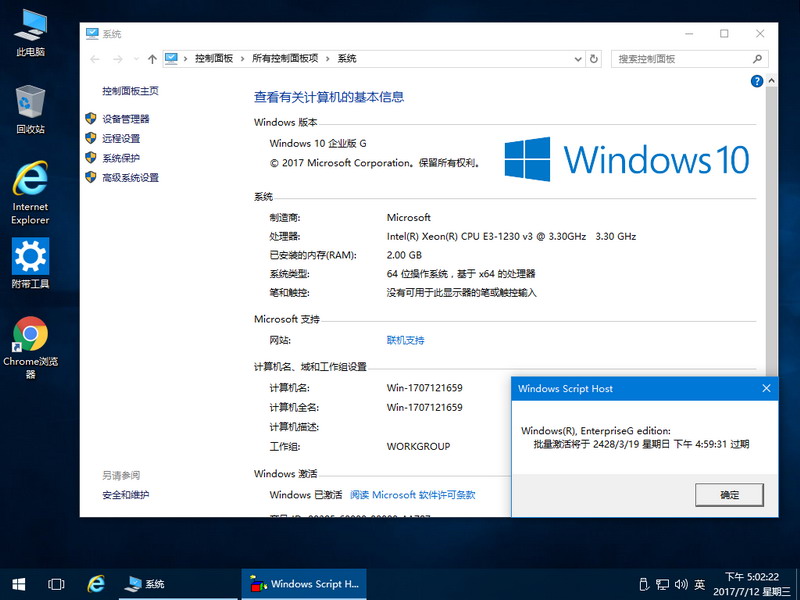Click shield icon beside 系统保护

tap(91, 157)
